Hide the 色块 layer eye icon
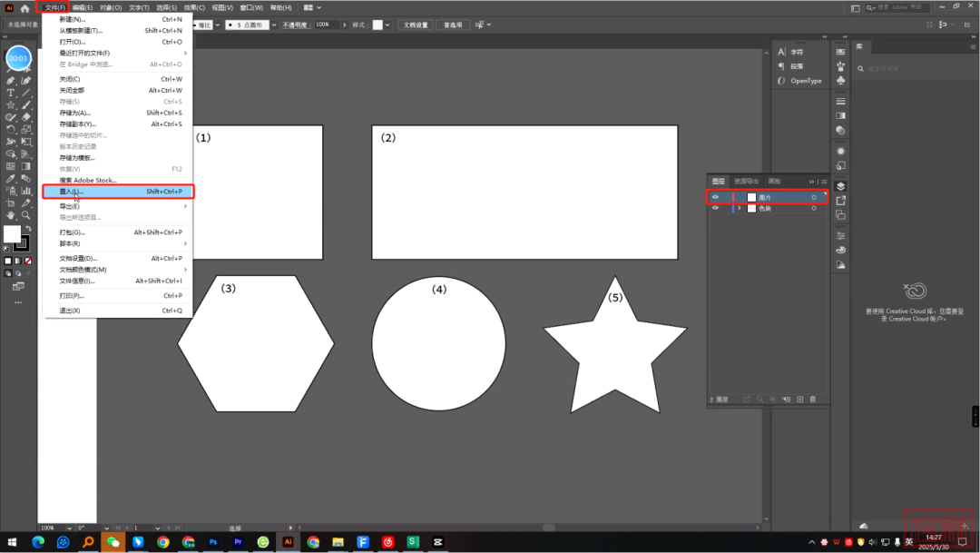Image resolution: width=980 pixels, height=553 pixels. (716, 208)
